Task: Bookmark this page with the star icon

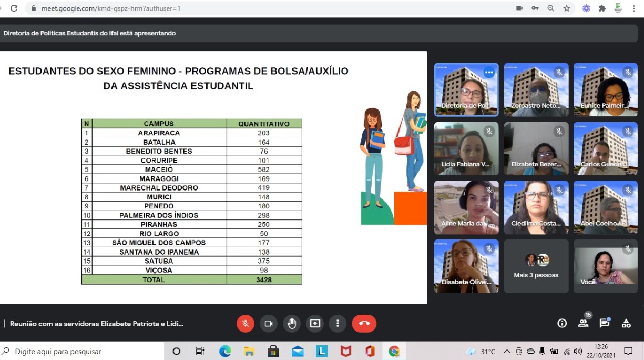Action: coord(566,8)
